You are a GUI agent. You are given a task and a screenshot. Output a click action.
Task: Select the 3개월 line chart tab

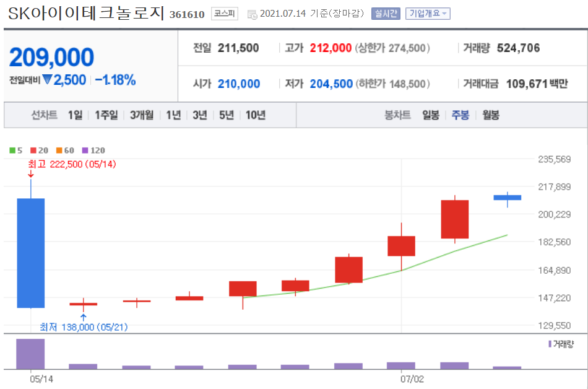coord(141,115)
